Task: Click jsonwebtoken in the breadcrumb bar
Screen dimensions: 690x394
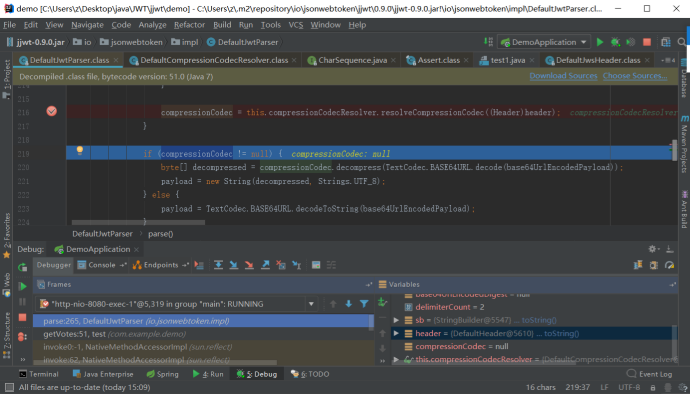Action: click(x=131, y=42)
